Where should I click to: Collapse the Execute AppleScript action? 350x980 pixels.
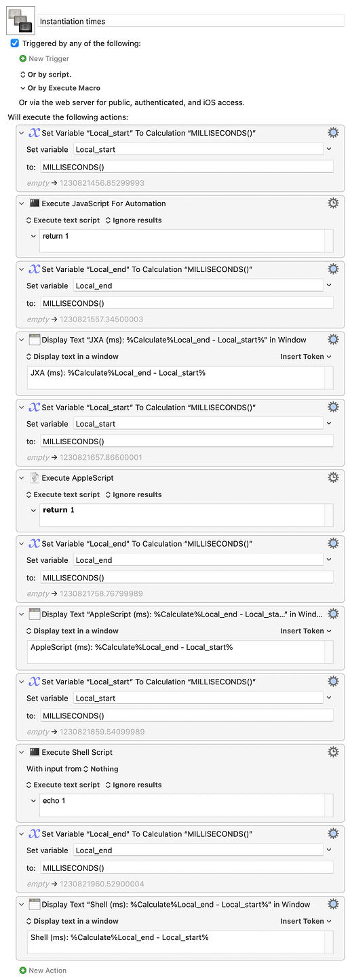tap(22, 477)
